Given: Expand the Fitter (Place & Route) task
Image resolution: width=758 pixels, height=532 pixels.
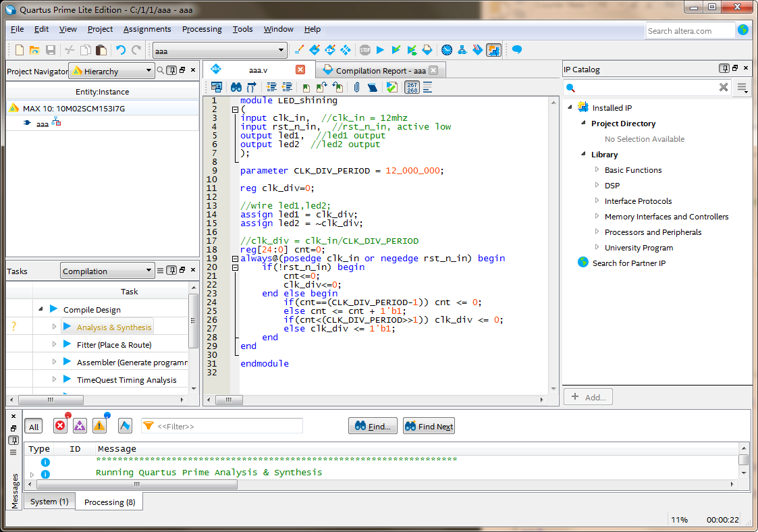Looking at the screenshot, I should click(54, 344).
